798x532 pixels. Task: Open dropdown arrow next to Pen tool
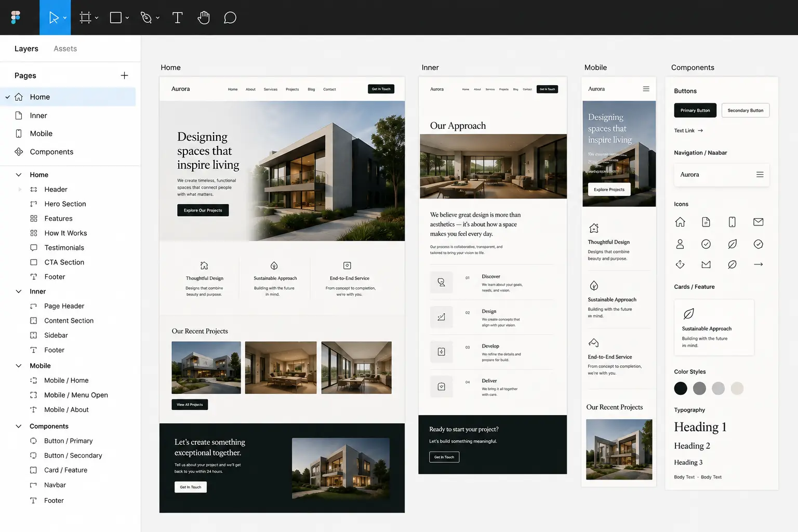158,18
